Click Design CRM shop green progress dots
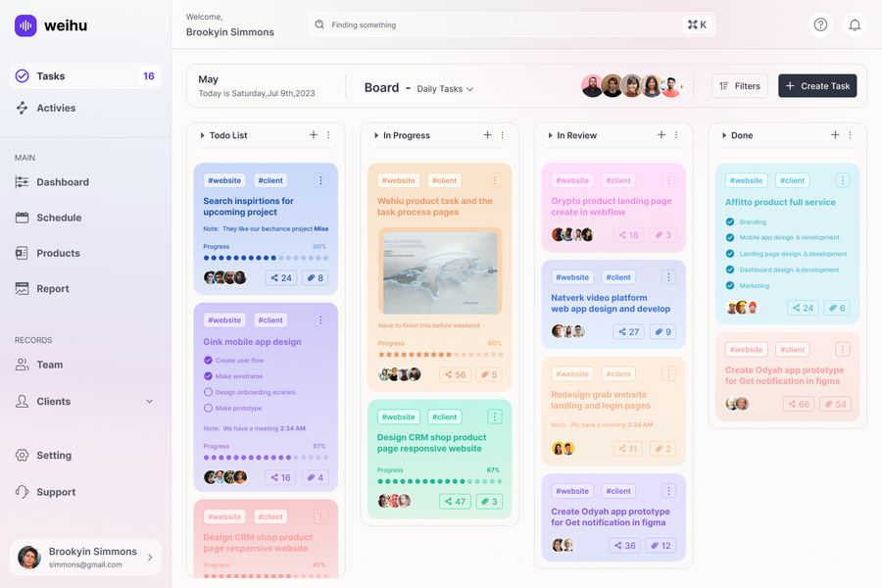Screen dimensions: 882x588 click(440, 481)
